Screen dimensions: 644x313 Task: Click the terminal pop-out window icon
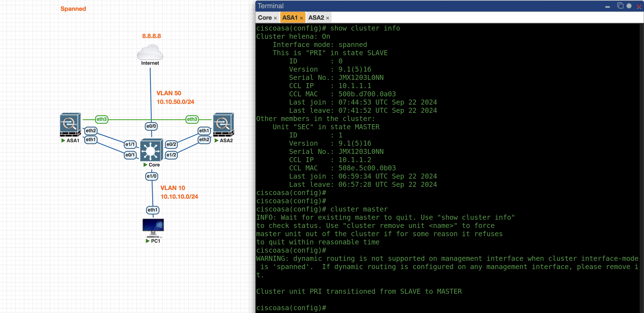620,6
